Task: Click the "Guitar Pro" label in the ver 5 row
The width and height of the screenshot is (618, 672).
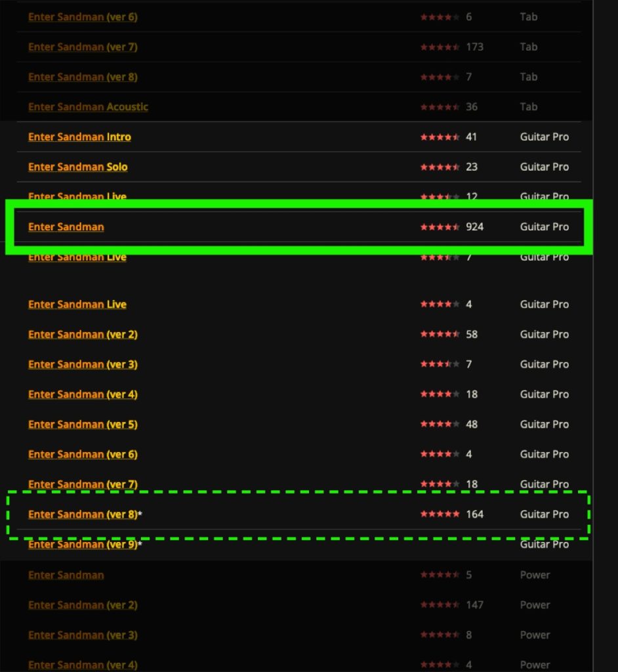Action: 545,425
